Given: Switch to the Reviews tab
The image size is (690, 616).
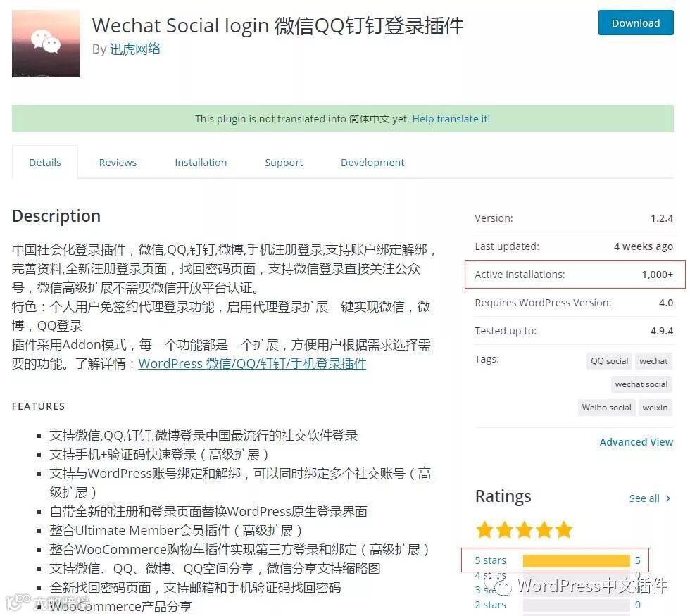Looking at the screenshot, I should [118, 163].
